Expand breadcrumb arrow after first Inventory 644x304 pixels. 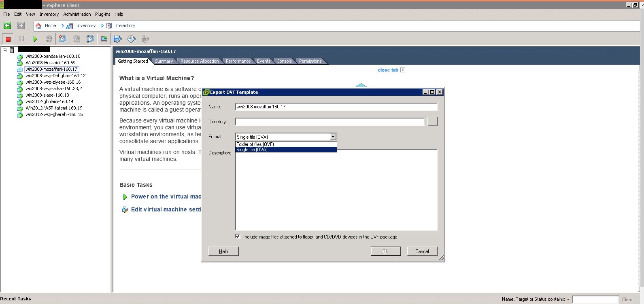[102, 25]
